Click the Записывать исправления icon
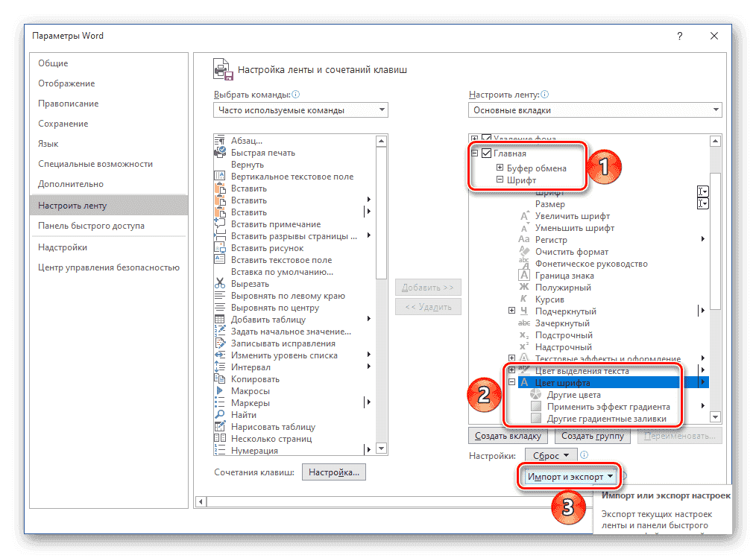Viewport: 756px width, 558px height. click(x=219, y=343)
